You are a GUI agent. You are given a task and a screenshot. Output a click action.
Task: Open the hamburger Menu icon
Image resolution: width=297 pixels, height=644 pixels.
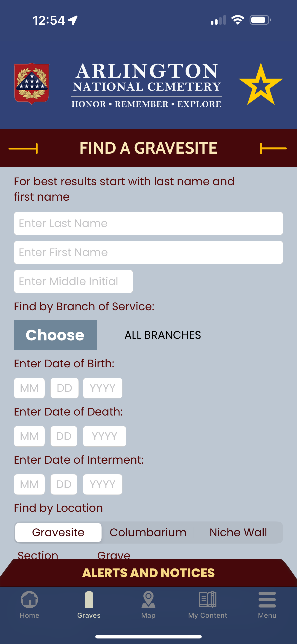pos(267,600)
